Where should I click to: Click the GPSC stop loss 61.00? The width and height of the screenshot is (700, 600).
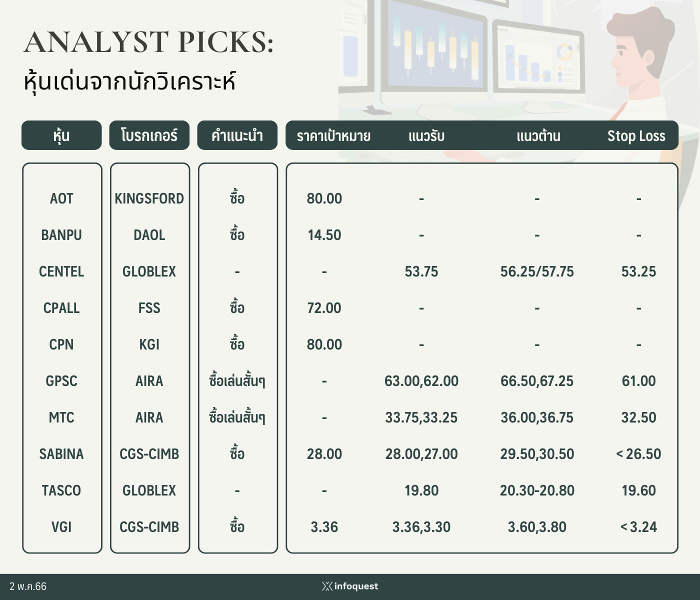point(638,381)
